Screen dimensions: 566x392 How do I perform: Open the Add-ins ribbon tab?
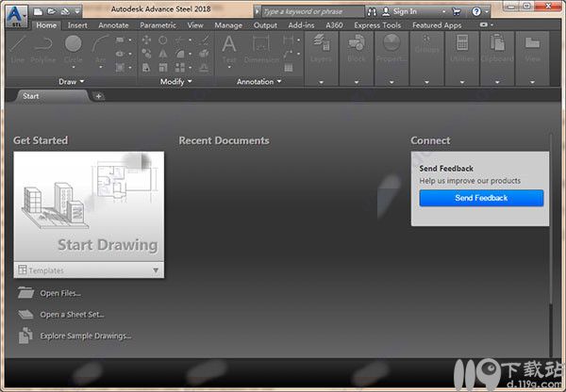click(x=301, y=25)
